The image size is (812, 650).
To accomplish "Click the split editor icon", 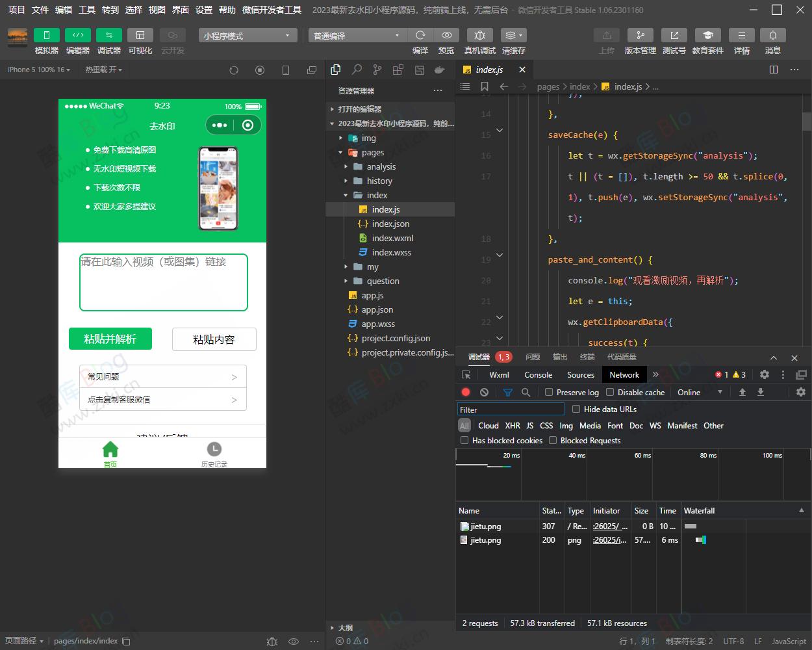I will (774, 70).
